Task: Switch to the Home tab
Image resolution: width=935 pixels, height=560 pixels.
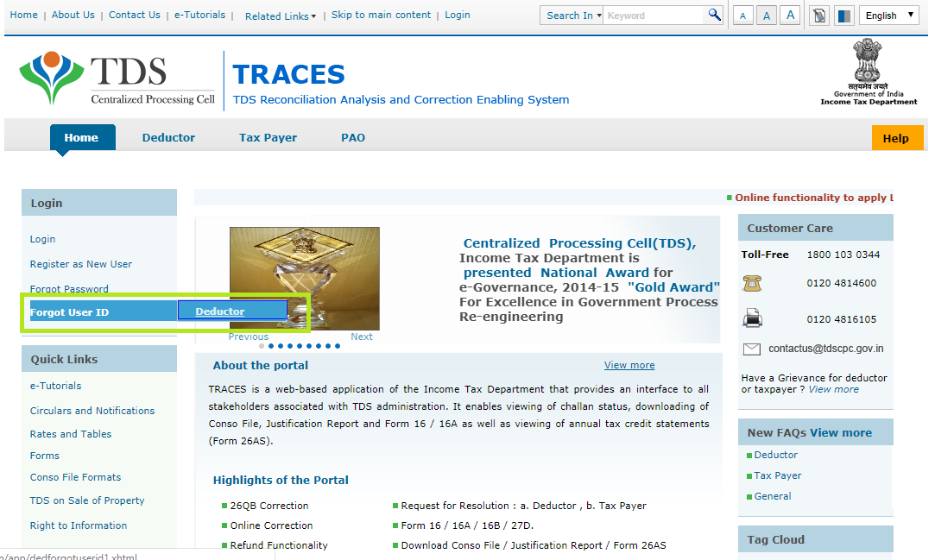Action: click(x=82, y=137)
